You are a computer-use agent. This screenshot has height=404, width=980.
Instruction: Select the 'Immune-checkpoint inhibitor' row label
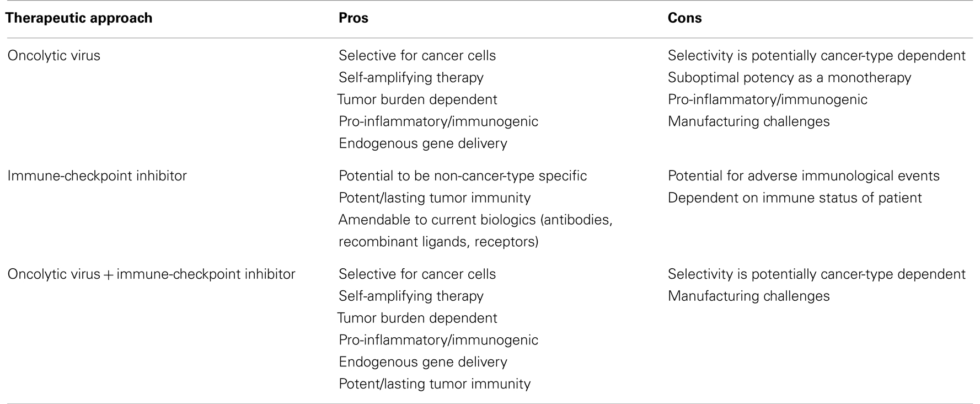pos(97,176)
